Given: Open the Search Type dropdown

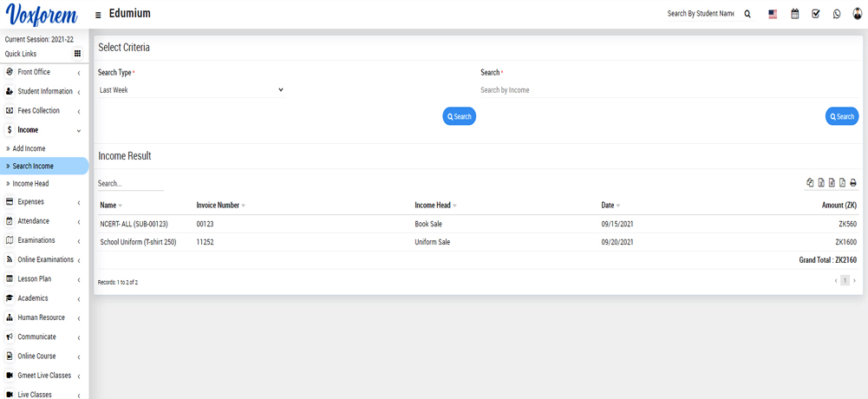Looking at the screenshot, I should point(191,90).
